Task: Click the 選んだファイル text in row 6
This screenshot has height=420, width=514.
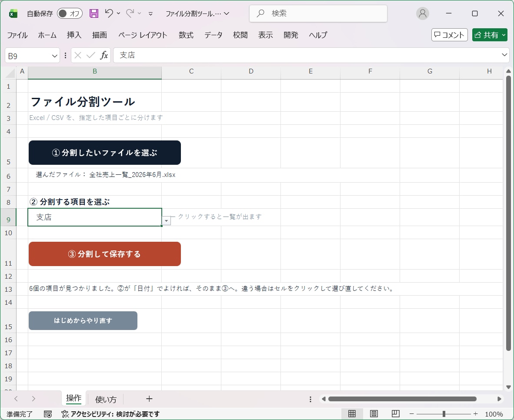Action: pos(106,175)
